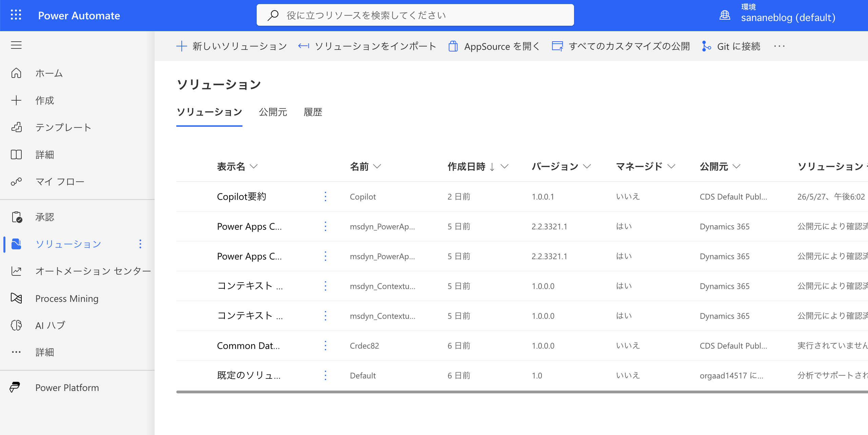Open ホーム in the sidebar
The image size is (868, 435).
[x=77, y=73]
